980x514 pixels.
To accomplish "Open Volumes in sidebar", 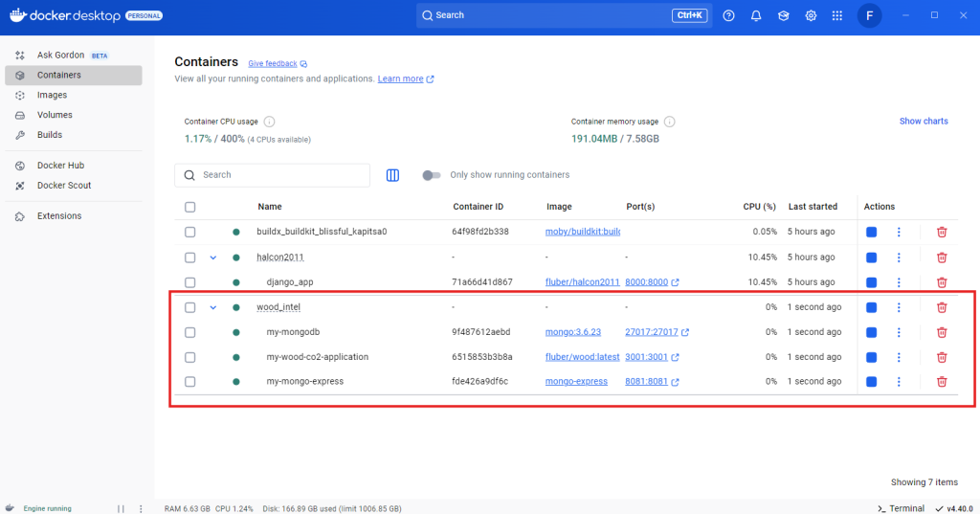I will click(74, 115).
